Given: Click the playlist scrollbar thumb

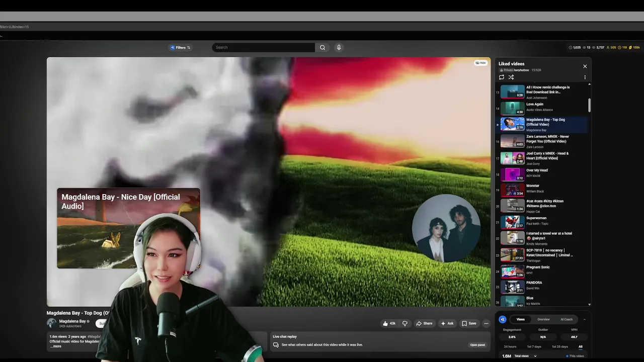Looking at the screenshot, I should (589, 105).
